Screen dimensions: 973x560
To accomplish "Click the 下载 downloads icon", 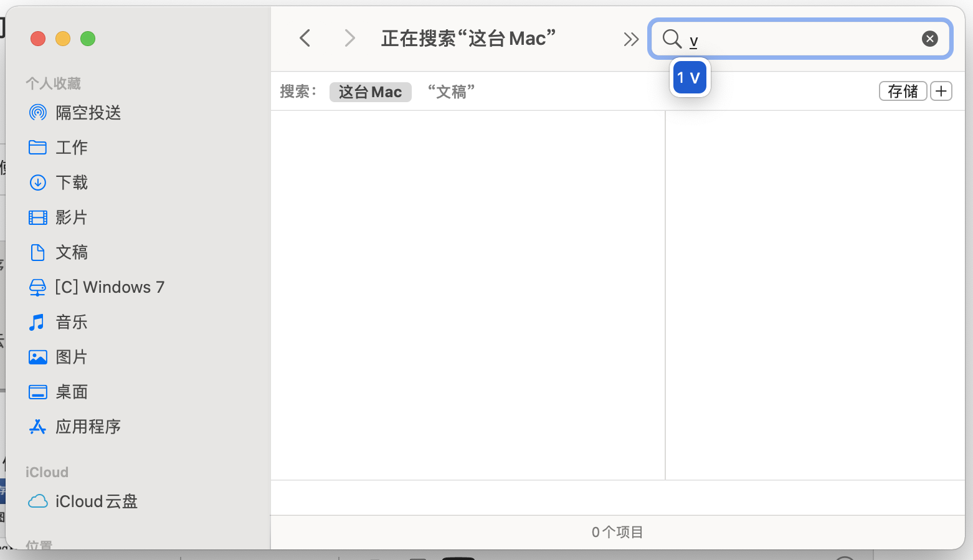I will 38,183.
